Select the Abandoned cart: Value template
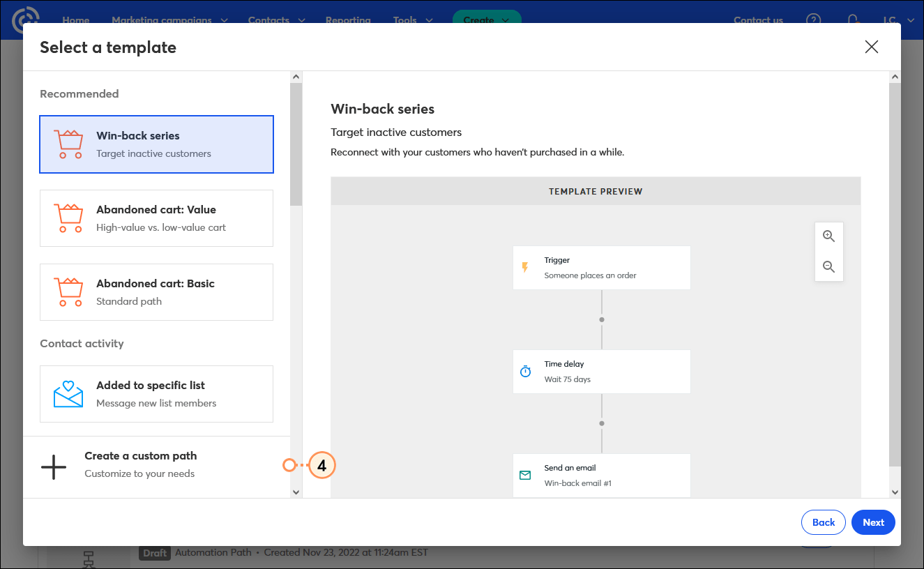 pyautogui.click(x=156, y=218)
